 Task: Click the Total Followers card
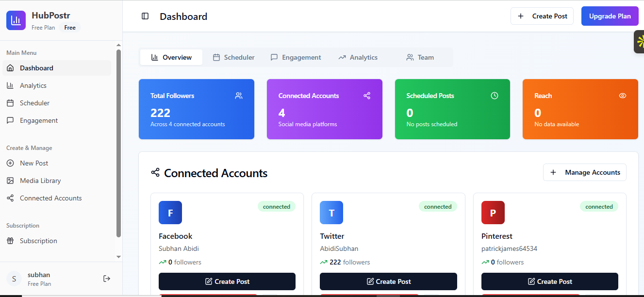point(197,109)
